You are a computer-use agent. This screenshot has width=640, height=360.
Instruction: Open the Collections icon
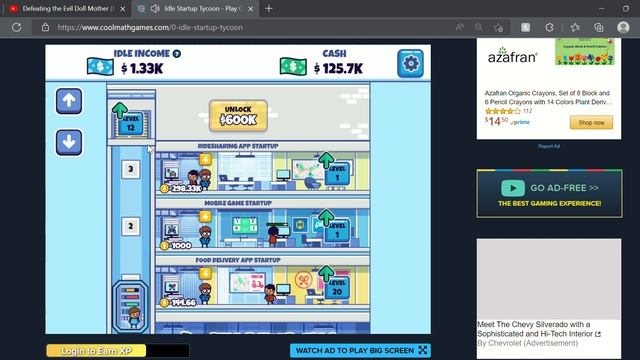coord(598,27)
